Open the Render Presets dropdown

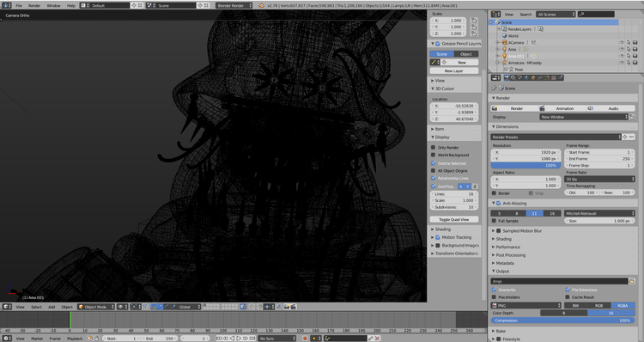pos(556,137)
